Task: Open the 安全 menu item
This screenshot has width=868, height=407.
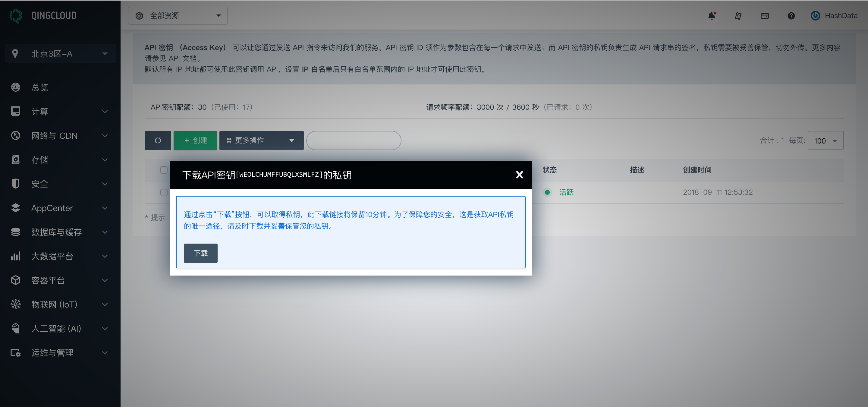Action: point(60,184)
